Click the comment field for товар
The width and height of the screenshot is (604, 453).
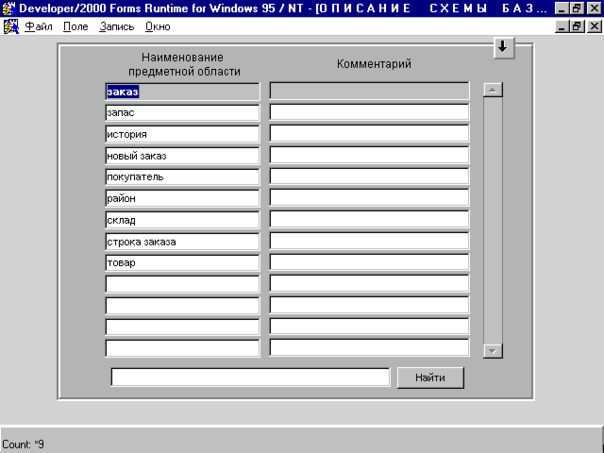tap(369, 262)
